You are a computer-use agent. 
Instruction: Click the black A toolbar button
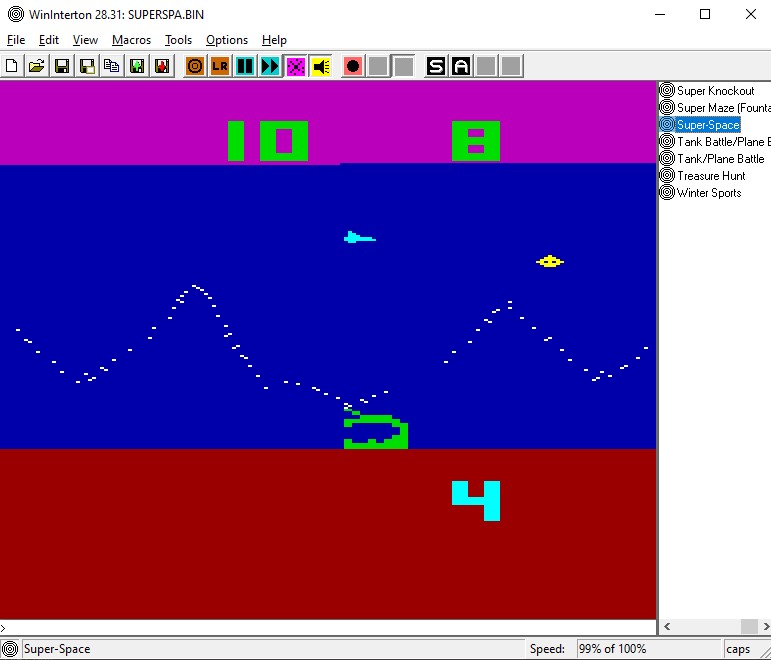click(461, 66)
